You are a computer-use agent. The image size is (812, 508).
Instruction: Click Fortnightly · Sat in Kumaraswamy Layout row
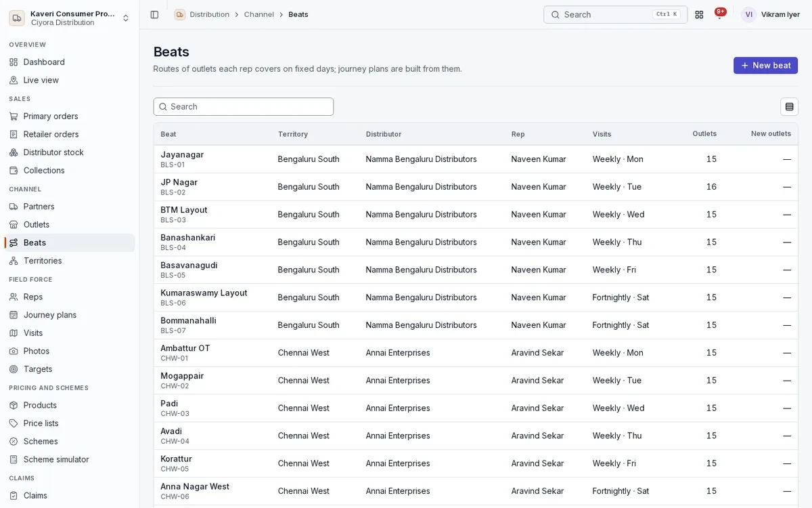pos(621,297)
